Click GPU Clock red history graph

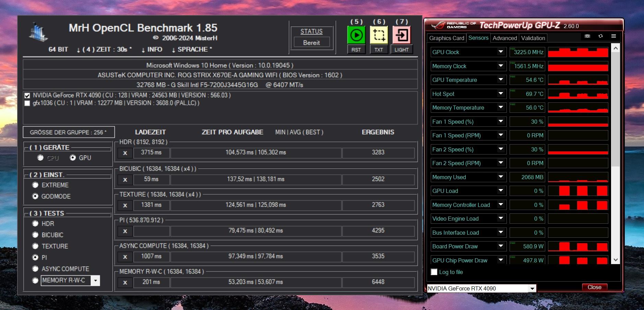(578, 52)
